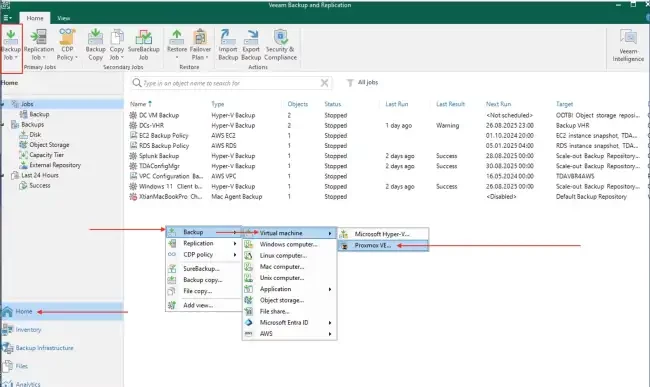
Task: Select the View ribbon tab
Action: click(x=63, y=18)
